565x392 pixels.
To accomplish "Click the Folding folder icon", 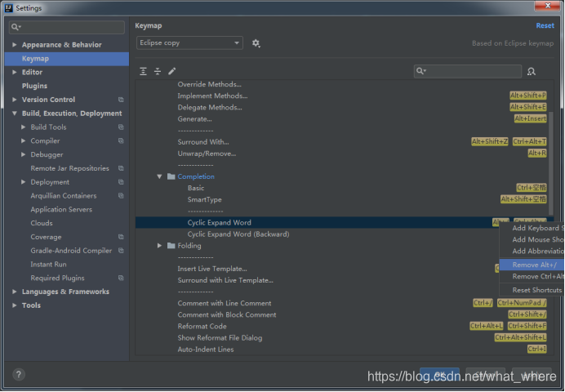I will click(171, 246).
